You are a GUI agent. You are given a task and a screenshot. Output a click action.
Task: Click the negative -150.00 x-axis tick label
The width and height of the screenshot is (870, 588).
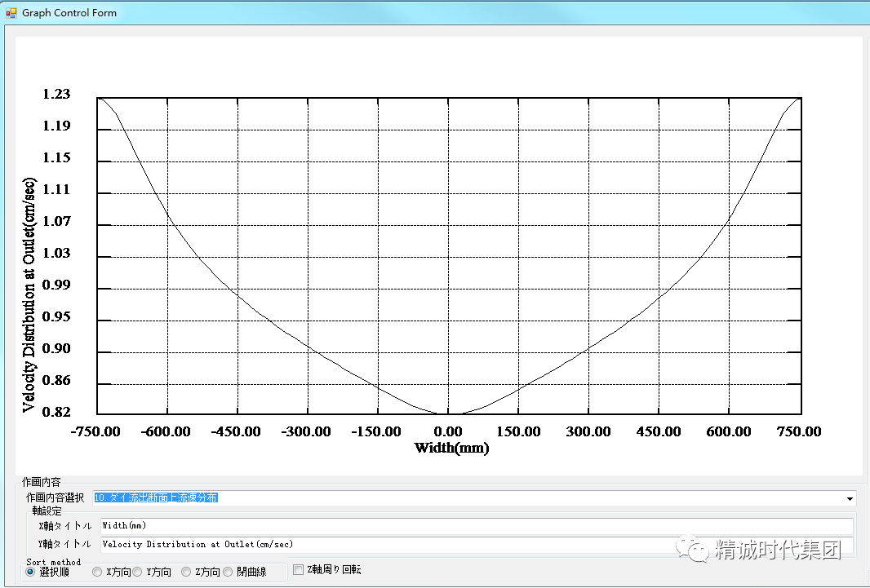tap(376, 431)
